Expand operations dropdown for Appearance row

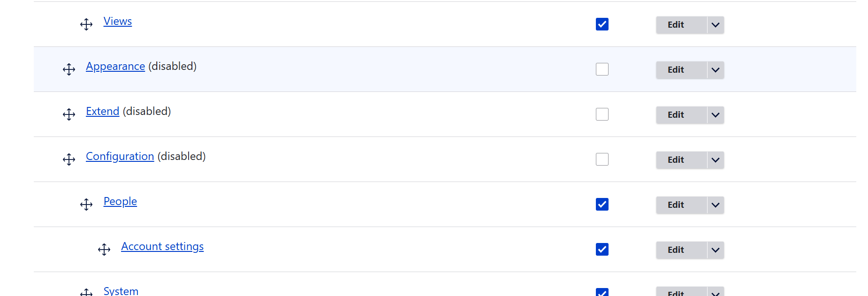pyautogui.click(x=715, y=70)
